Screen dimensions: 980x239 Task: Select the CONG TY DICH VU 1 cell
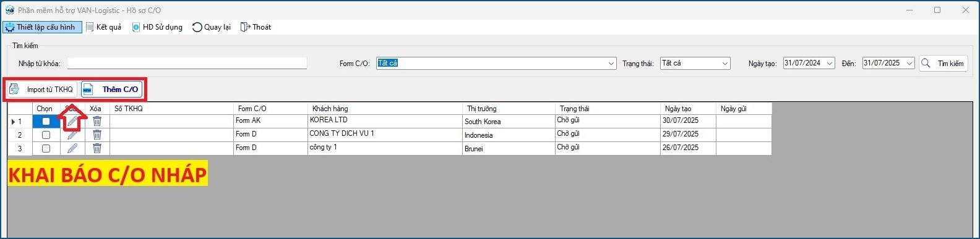pos(385,135)
